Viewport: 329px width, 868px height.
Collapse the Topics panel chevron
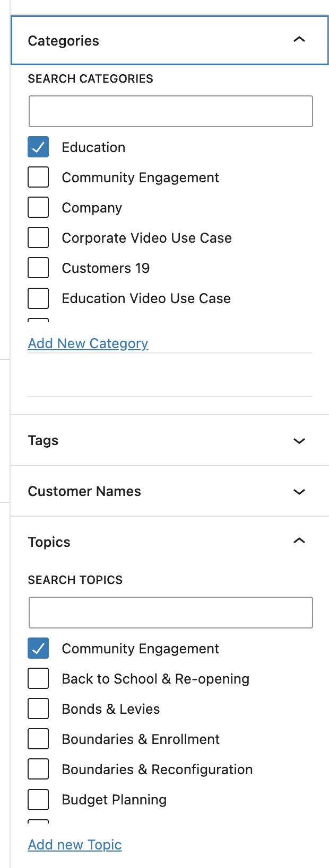[x=299, y=541]
